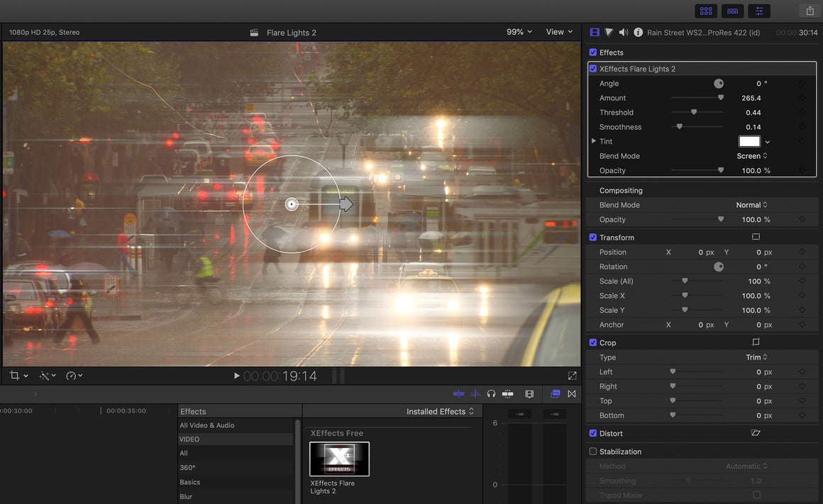Select the Blur effects category

(x=186, y=497)
